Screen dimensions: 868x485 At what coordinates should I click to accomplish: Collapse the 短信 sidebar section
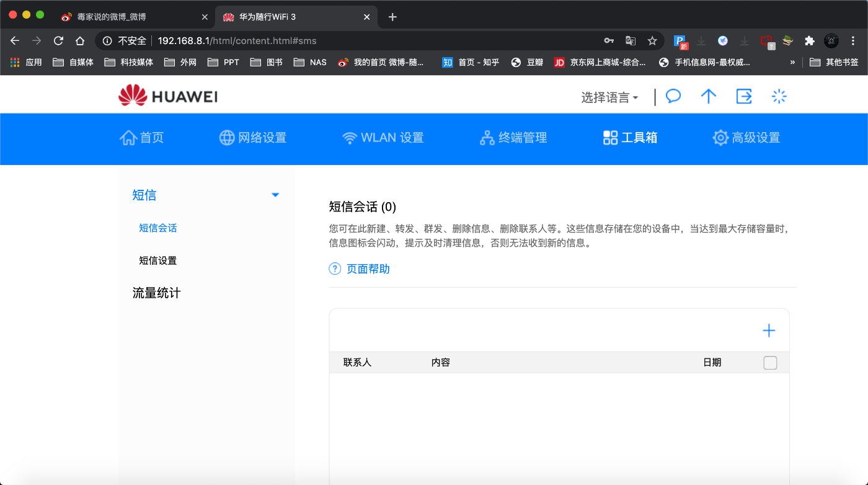pos(275,195)
